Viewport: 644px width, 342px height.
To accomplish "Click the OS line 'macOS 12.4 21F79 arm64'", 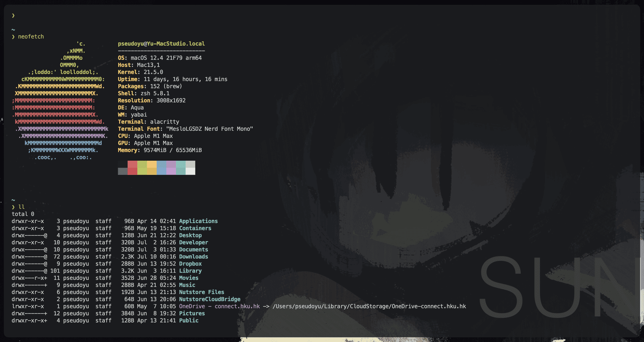I will [166, 58].
